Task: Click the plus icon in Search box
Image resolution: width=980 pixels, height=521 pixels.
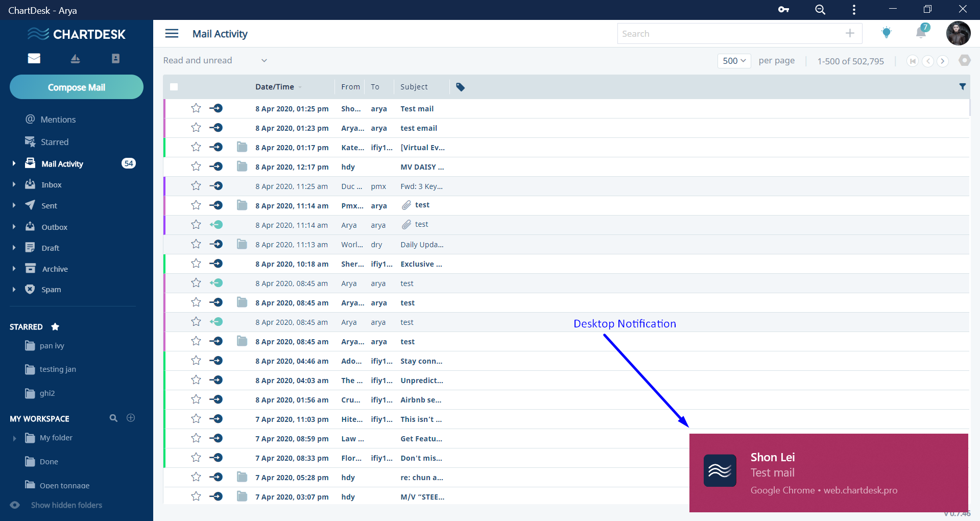Action: click(850, 33)
